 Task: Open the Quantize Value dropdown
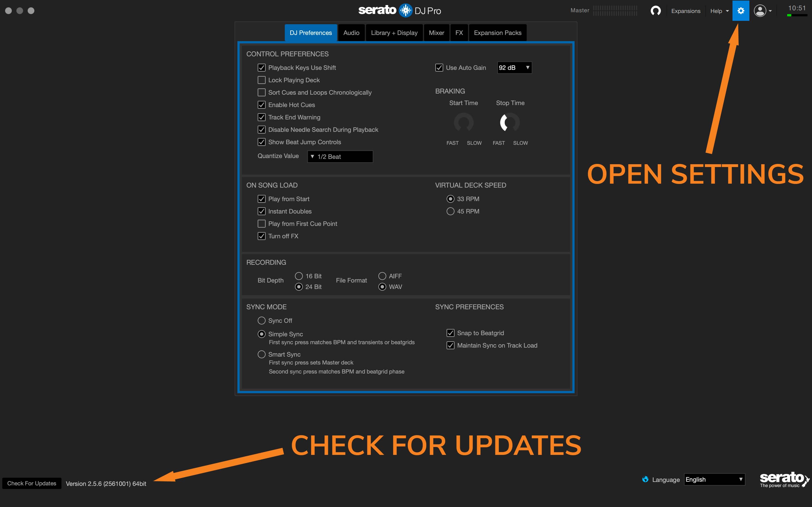click(340, 156)
